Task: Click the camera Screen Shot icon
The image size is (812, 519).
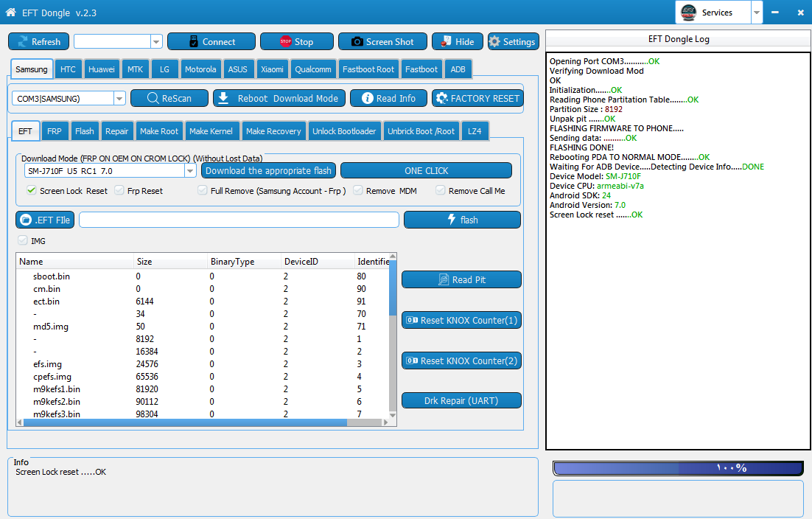Action: 357,42
